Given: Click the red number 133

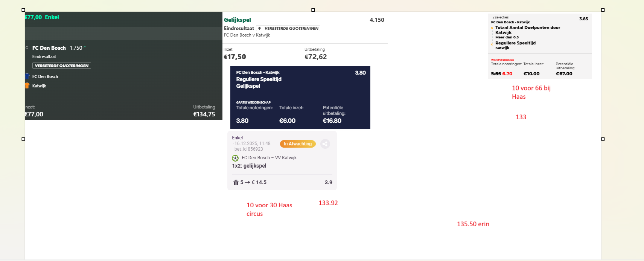Looking at the screenshot, I should point(521,117).
